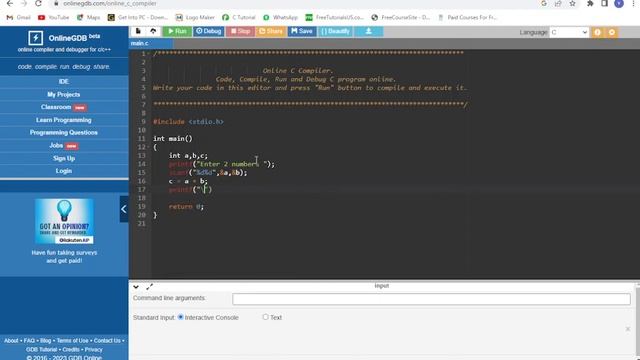Click the New File icon in toolbar

pos(138,31)
